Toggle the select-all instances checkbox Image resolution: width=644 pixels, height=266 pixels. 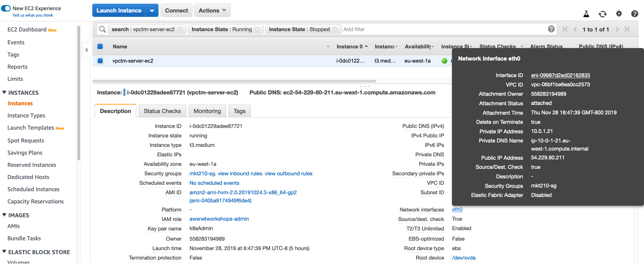[100, 46]
